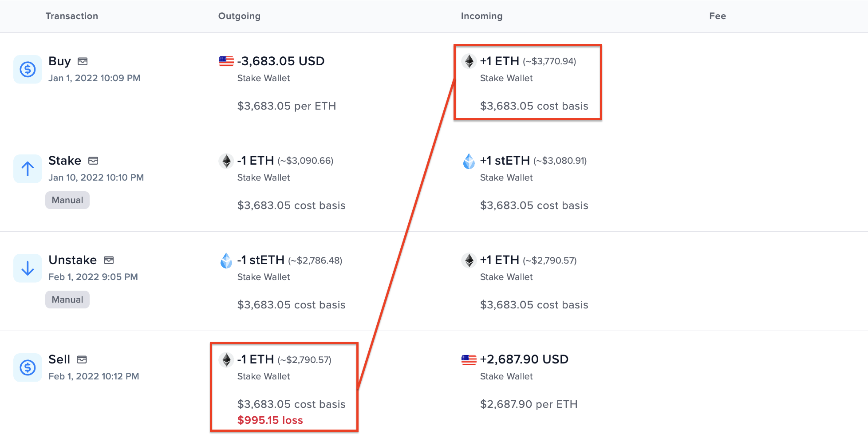Click the stETH droplet icon in Stake row
The image size is (868, 442).
click(469, 161)
